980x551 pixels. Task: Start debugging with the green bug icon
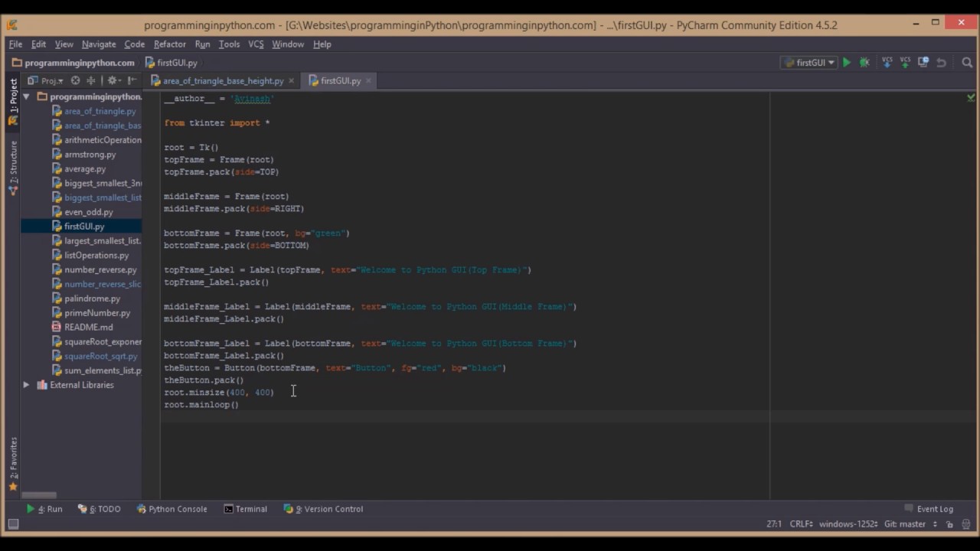tap(864, 63)
